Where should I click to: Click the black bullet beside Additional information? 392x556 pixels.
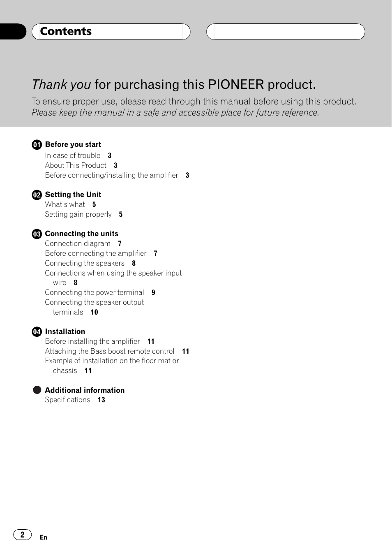click(x=37, y=390)
